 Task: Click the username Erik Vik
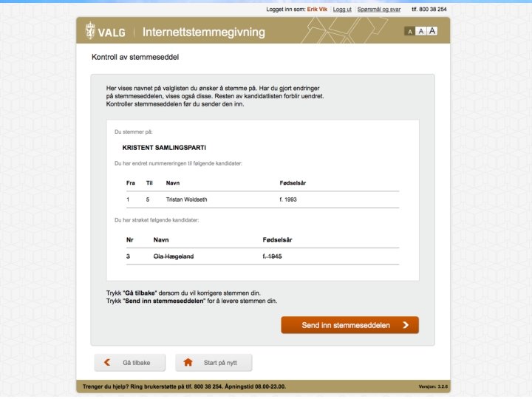coord(317,10)
